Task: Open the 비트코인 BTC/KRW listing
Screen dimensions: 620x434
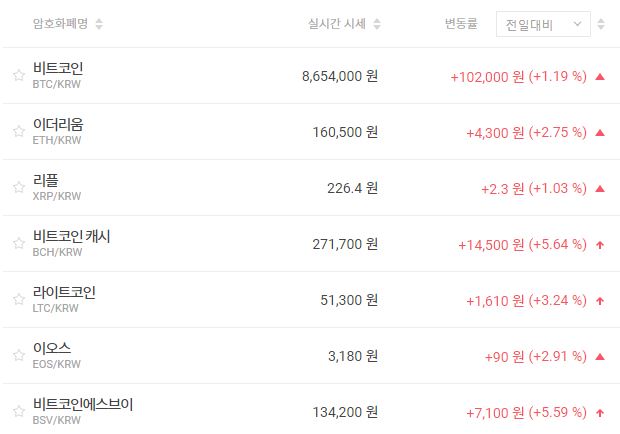Action: pos(58,69)
